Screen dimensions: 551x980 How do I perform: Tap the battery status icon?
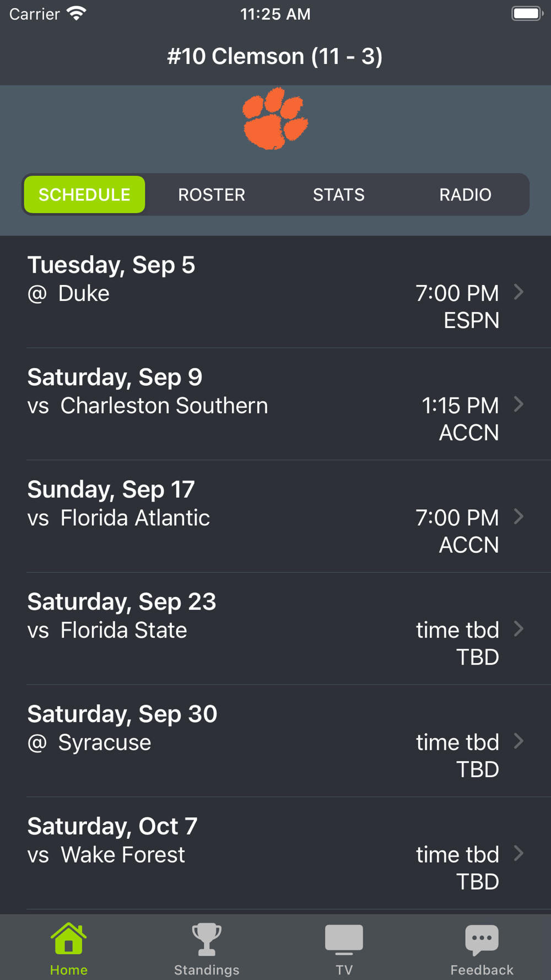tap(527, 13)
